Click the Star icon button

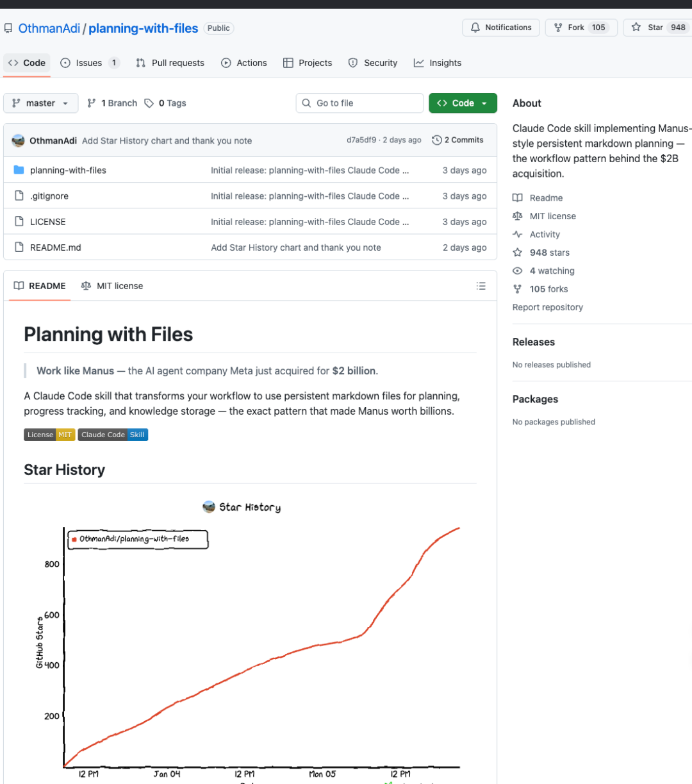(x=636, y=28)
